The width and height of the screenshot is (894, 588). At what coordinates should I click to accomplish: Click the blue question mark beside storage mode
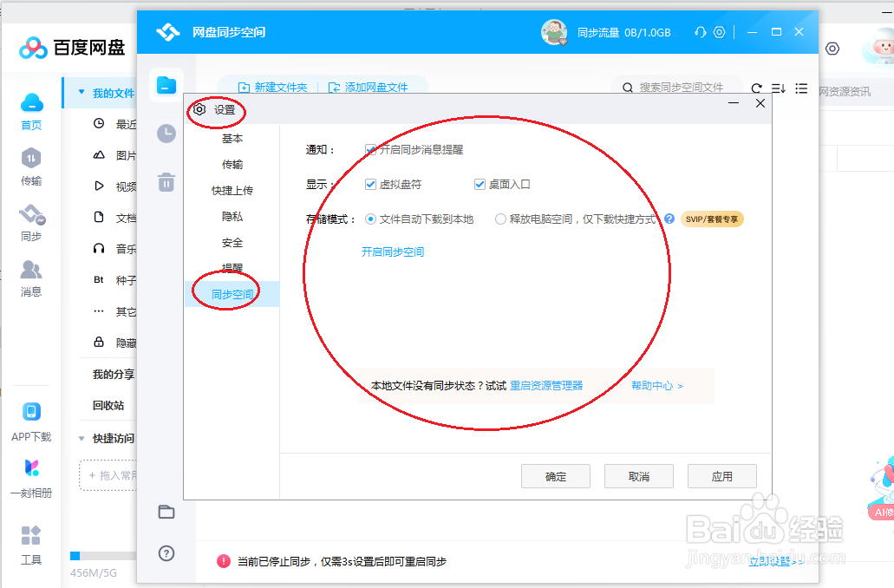coord(669,219)
